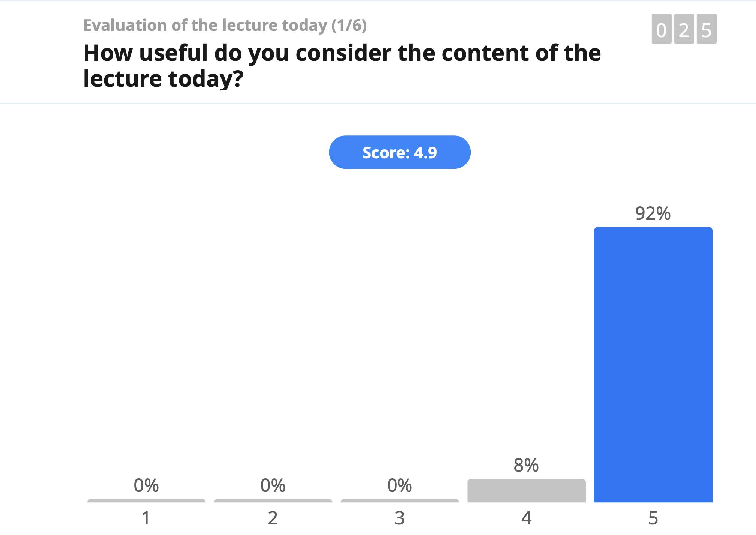Click the last counter digit showing 5
756x535 pixels.
tap(706, 29)
